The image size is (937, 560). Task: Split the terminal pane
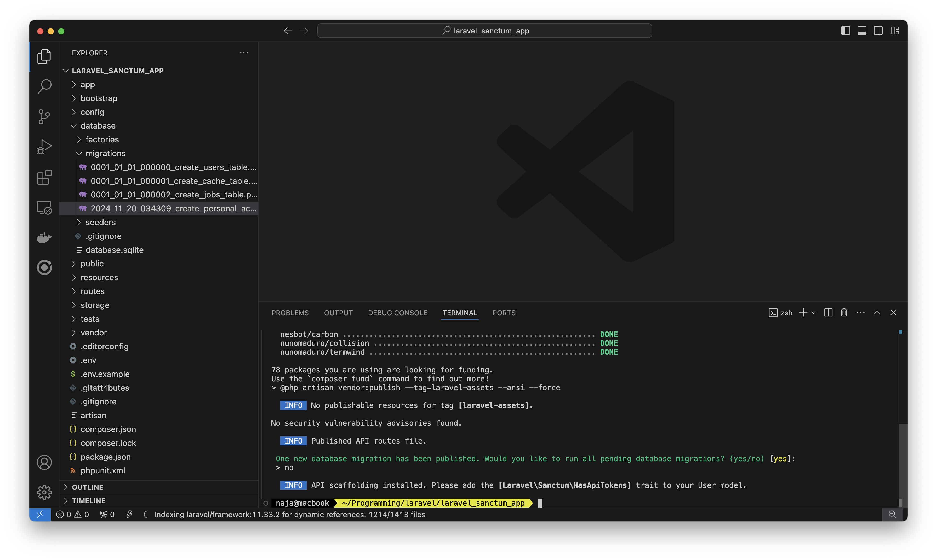click(828, 312)
